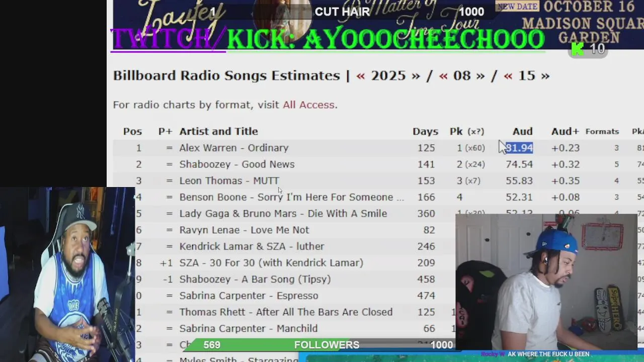Click the CUT HAIR goal bar

pyautogui.click(x=348, y=12)
